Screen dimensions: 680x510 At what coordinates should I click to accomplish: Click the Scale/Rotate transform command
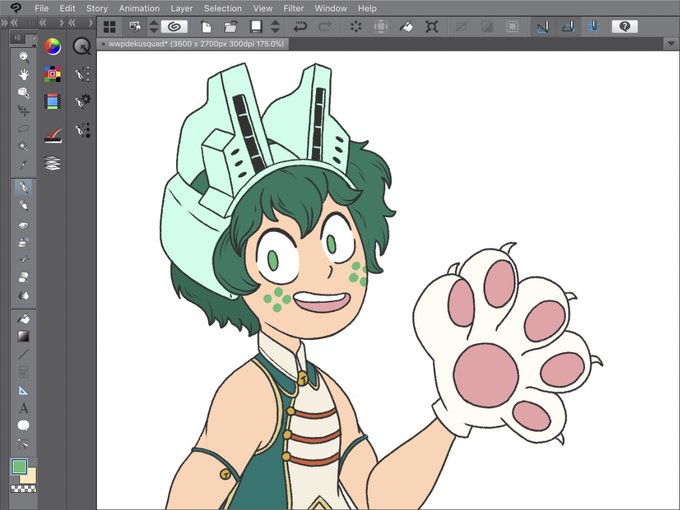(x=432, y=27)
